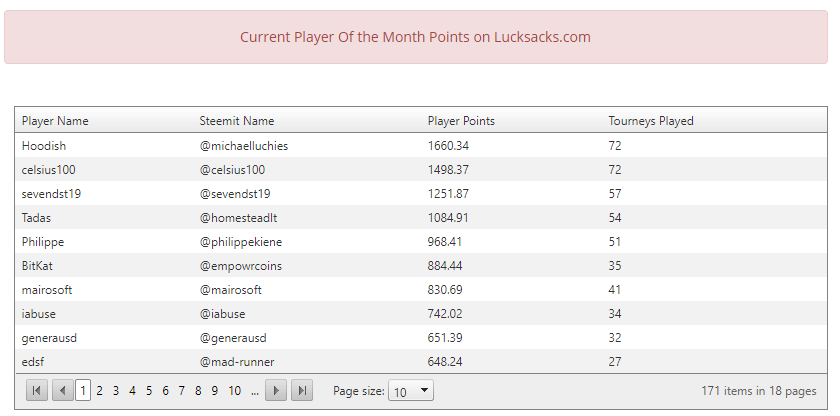Image resolution: width=840 pixels, height=416 pixels.
Task: Open page 2 of the table
Action: [99, 391]
